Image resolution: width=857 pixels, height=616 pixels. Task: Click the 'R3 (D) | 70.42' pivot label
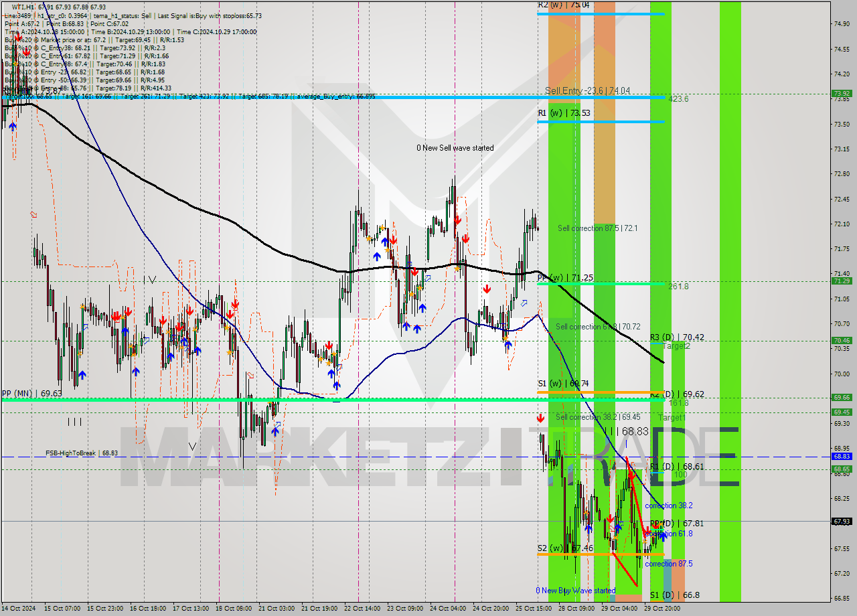(x=677, y=337)
